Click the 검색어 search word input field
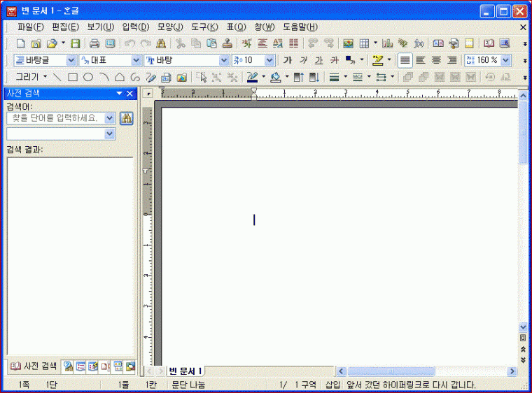 point(55,118)
